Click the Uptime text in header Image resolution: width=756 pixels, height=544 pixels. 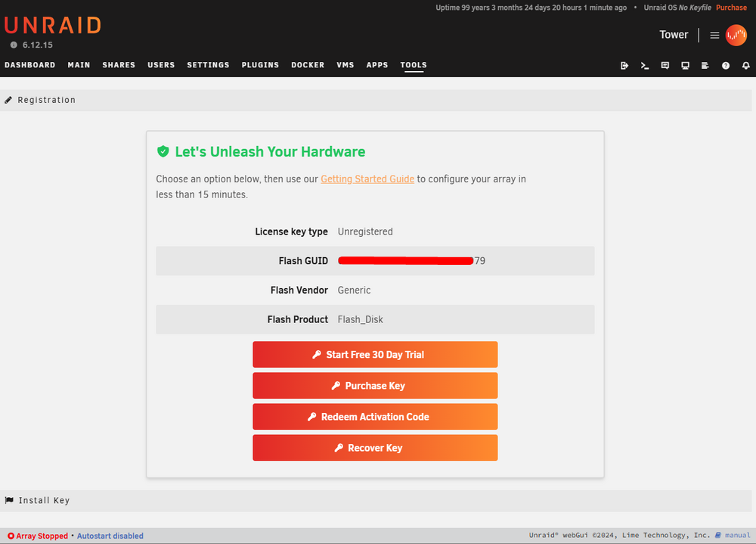pos(531,8)
